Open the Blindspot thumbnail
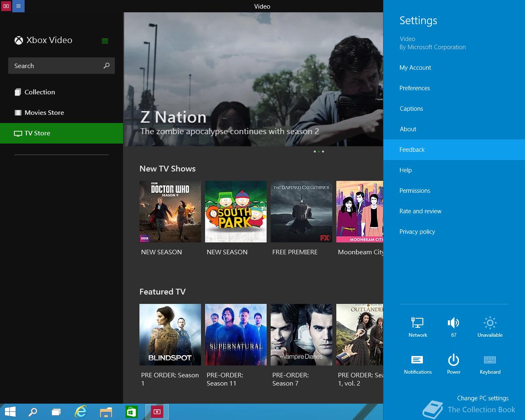The height and width of the screenshot is (420, 525). tap(170, 335)
